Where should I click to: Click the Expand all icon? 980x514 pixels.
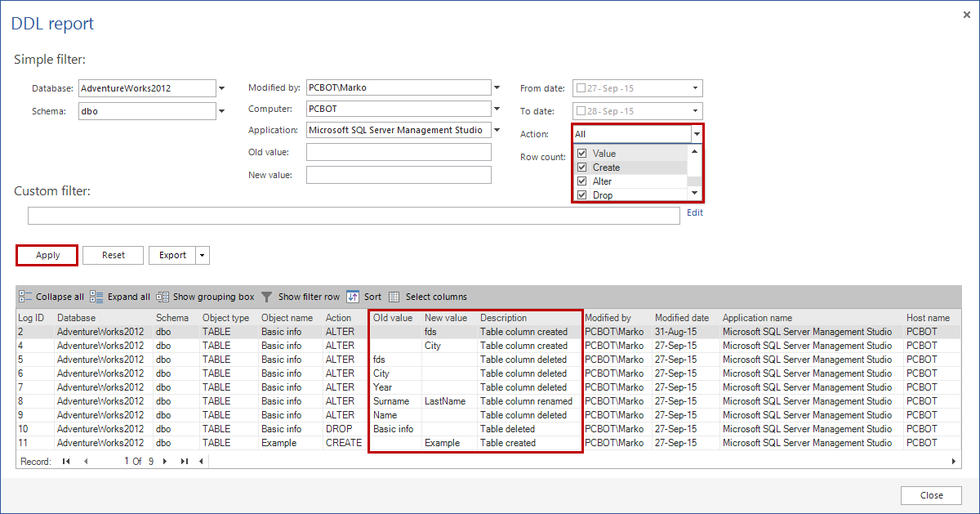(96, 297)
